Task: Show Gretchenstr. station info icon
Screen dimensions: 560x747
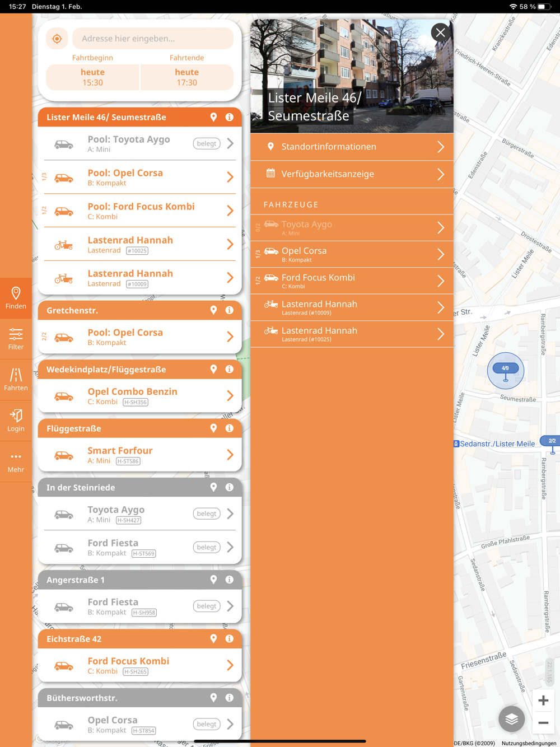Action: tap(230, 310)
